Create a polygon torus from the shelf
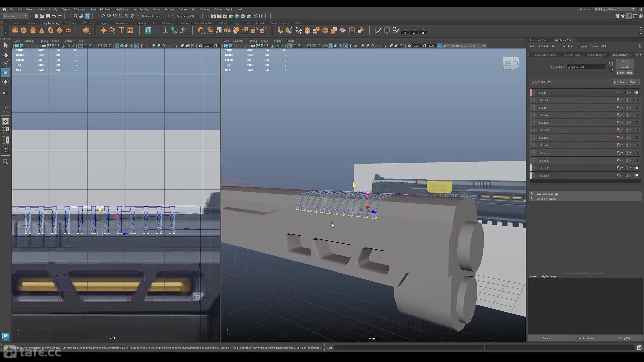Screen dimensions: 644x362 pos(51,31)
